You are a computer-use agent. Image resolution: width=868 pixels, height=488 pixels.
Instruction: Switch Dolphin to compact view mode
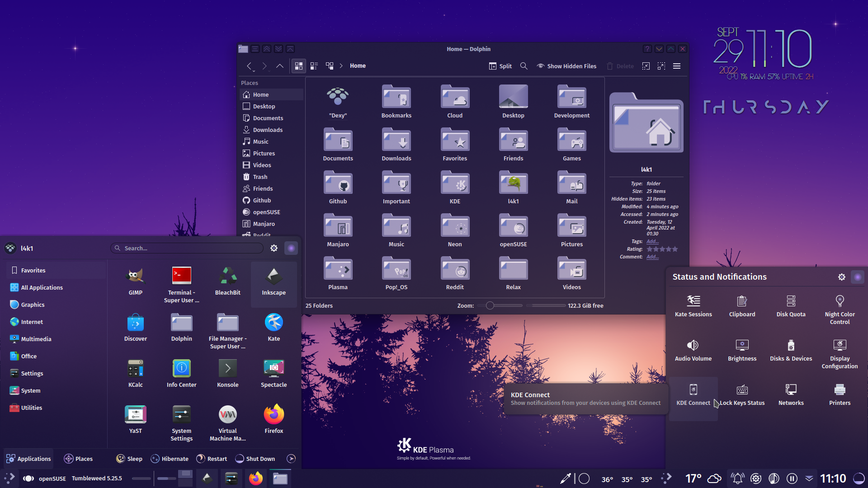pyautogui.click(x=314, y=66)
